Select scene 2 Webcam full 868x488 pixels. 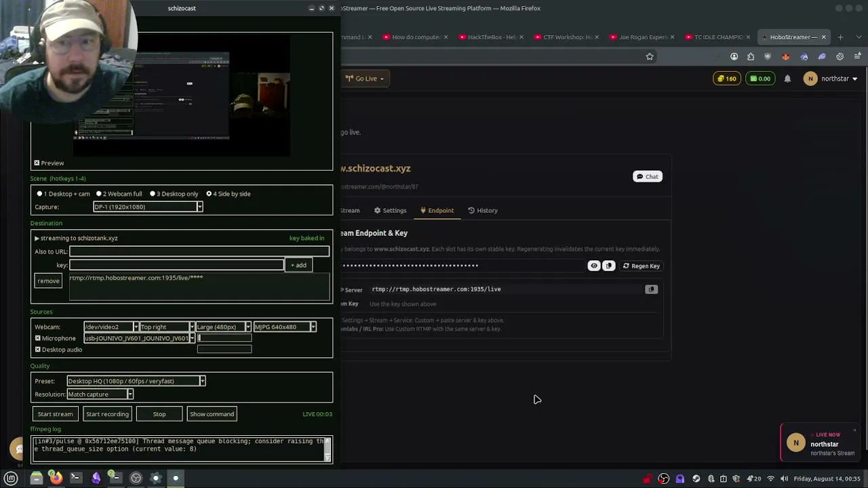[99, 194]
